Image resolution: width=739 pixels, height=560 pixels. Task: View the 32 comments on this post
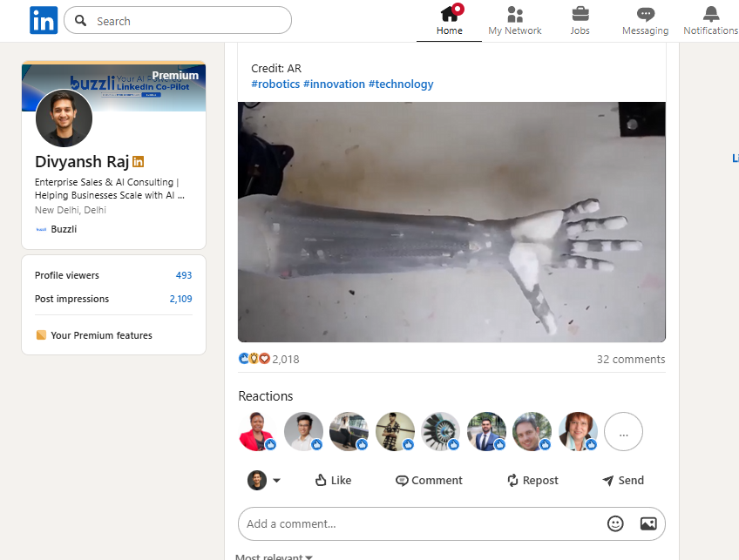tap(631, 359)
